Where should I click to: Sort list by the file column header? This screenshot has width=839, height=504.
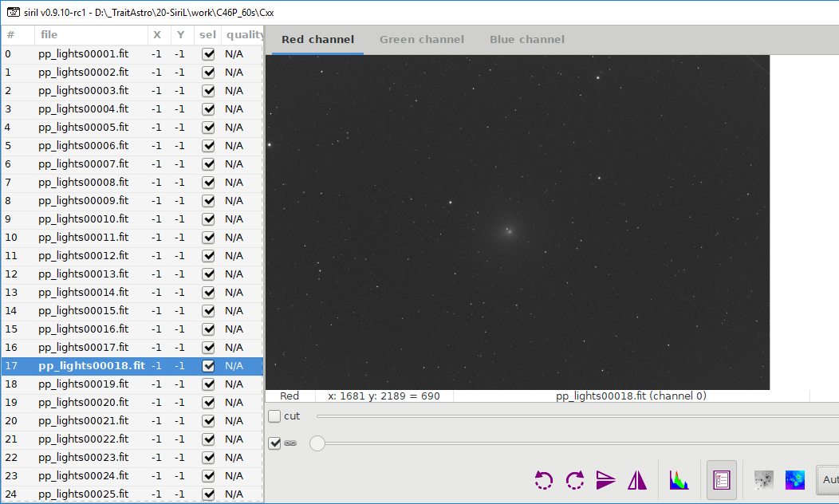tap(91, 35)
